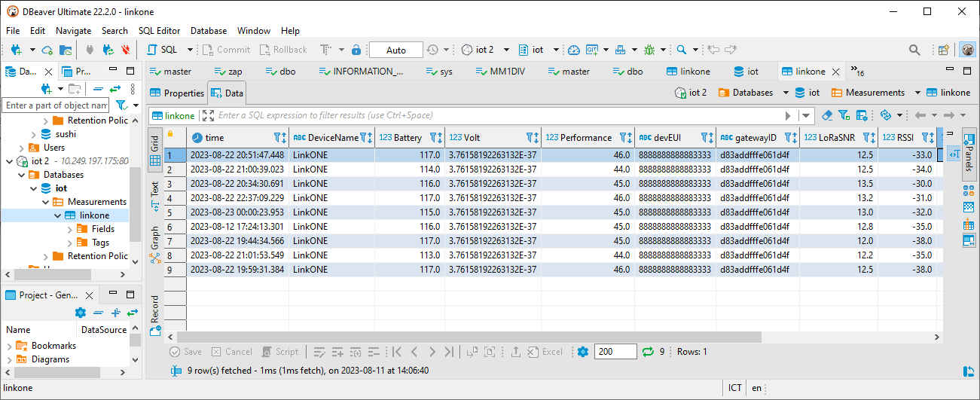The height and width of the screenshot is (400, 980).
Task: Click the Excel export button
Action: click(x=545, y=352)
